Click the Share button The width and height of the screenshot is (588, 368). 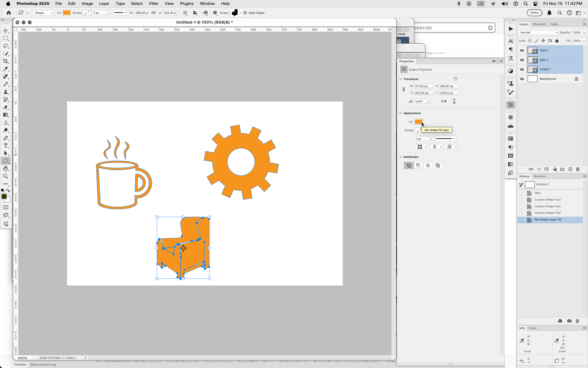point(534,13)
